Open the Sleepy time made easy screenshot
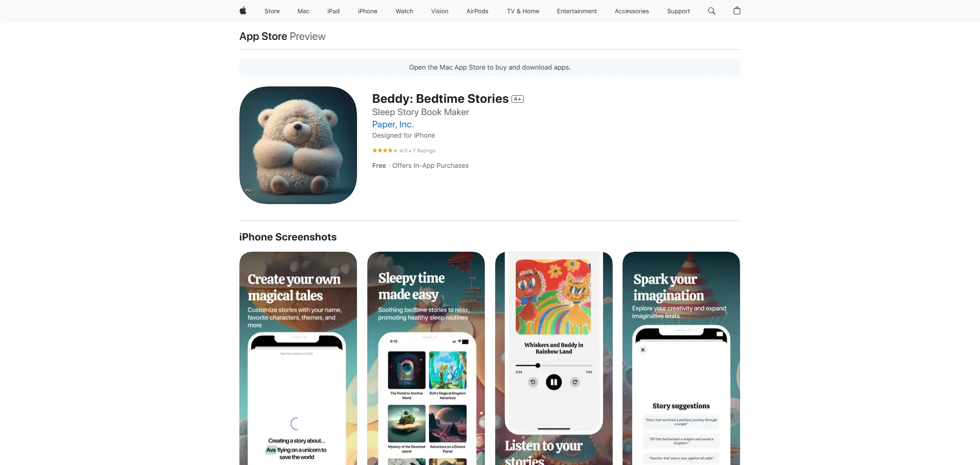 tap(426, 358)
